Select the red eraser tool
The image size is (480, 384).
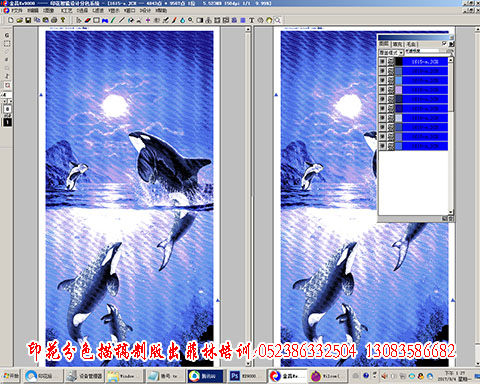(x=87, y=20)
